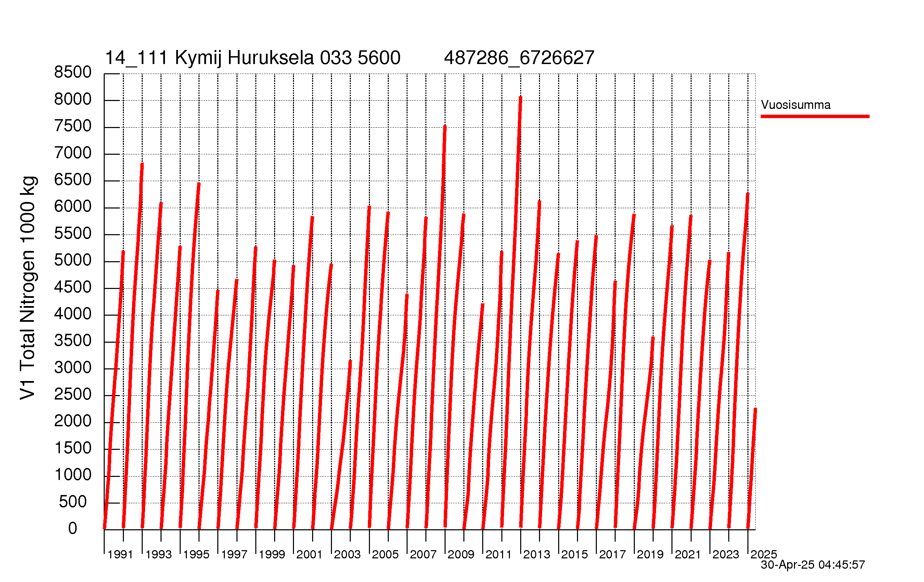Click the y-axis value 7000

pos(73,153)
